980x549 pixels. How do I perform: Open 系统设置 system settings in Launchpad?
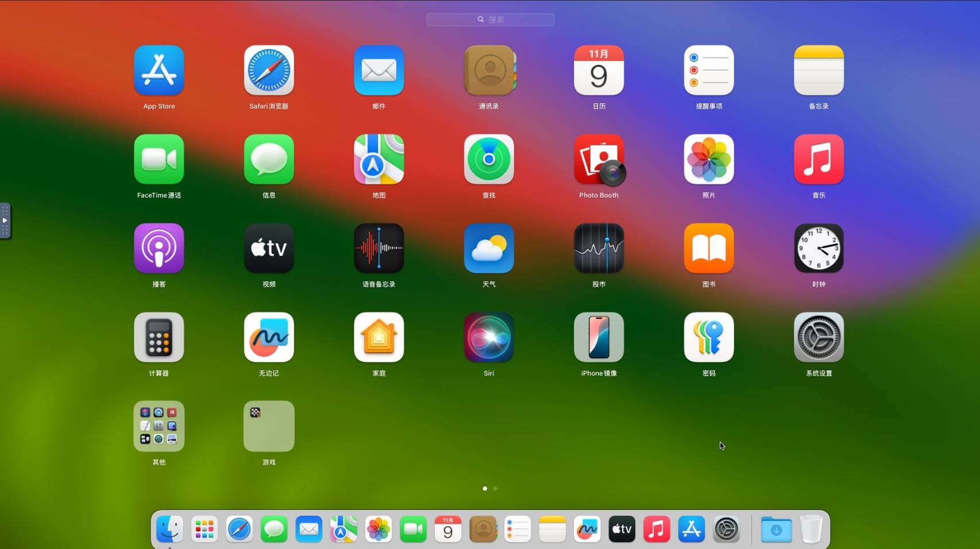[x=819, y=337]
